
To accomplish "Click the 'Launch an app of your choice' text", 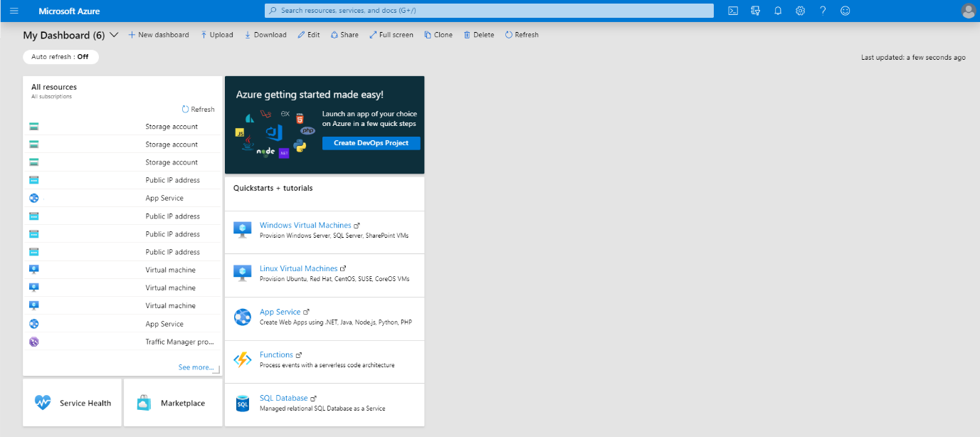I will 369,119.
